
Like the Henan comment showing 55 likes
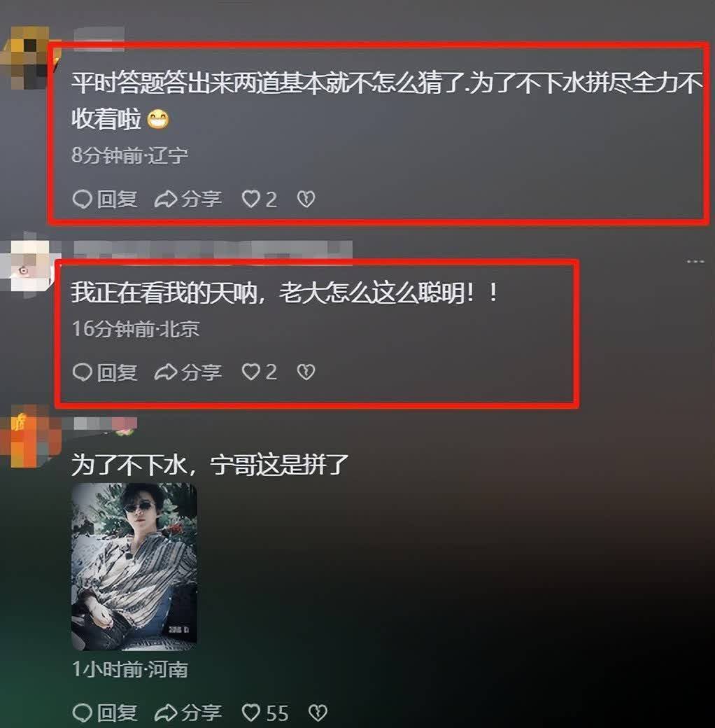[265, 713]
